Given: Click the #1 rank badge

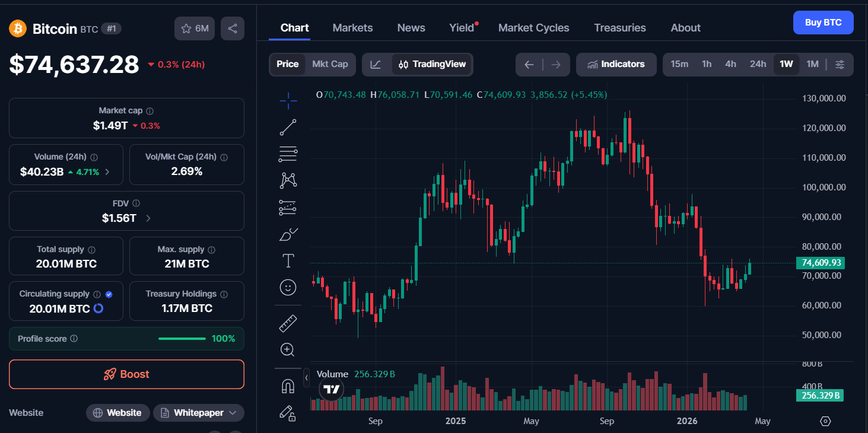Looking at the screenshot, I should tap(111, 28).
